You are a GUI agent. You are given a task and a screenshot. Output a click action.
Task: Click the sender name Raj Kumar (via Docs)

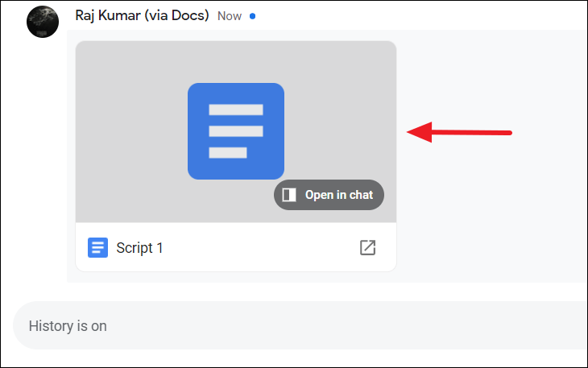(142, 16)
